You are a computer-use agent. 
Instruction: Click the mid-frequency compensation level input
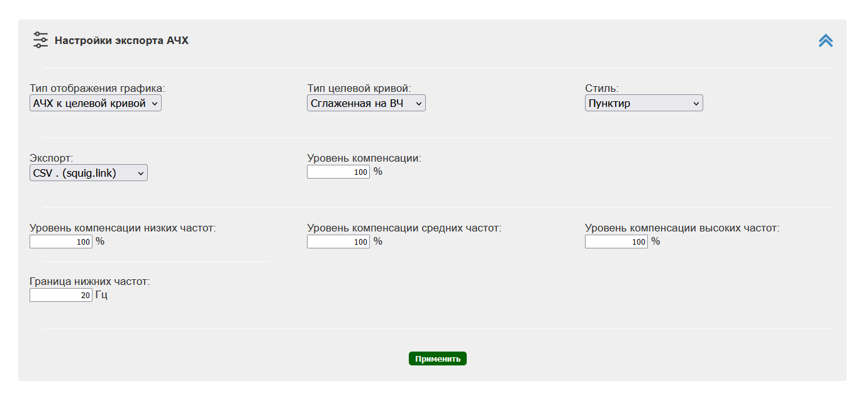pos(338,242)
